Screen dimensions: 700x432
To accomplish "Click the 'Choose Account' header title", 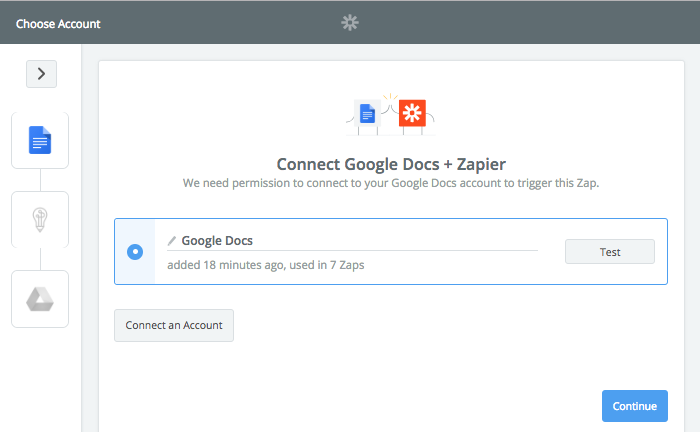I will 58,24.
